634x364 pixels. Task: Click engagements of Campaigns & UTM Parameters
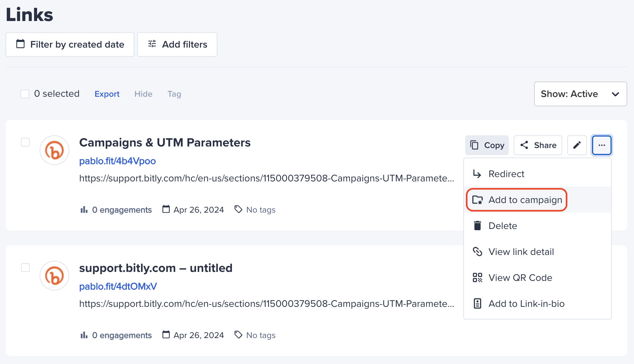[116, 210]
